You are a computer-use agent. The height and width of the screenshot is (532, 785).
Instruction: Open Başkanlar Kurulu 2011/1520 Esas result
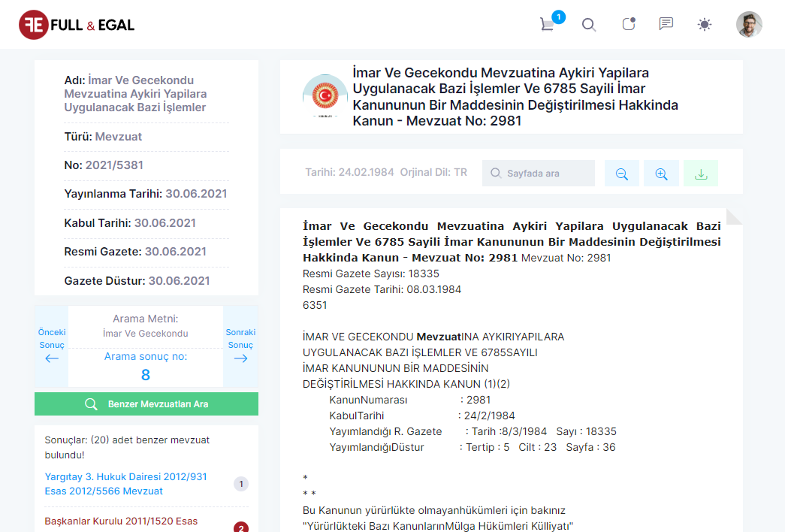121,521
